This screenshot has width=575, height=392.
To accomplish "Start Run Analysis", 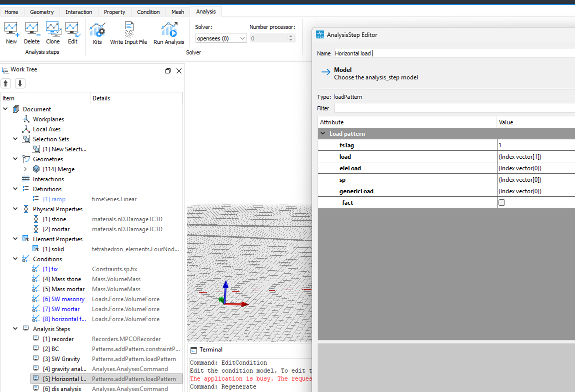I will click(168, 33).
